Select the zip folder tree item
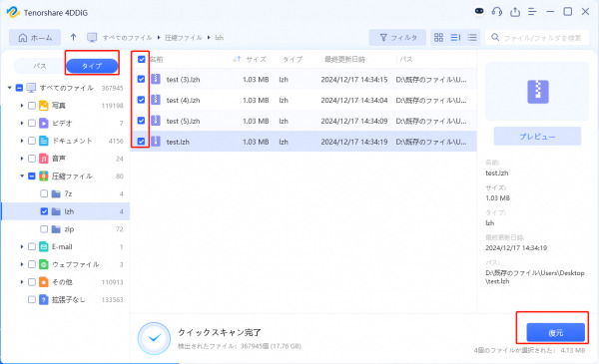This screenshot has height=364, width=599. pos(65,229)
